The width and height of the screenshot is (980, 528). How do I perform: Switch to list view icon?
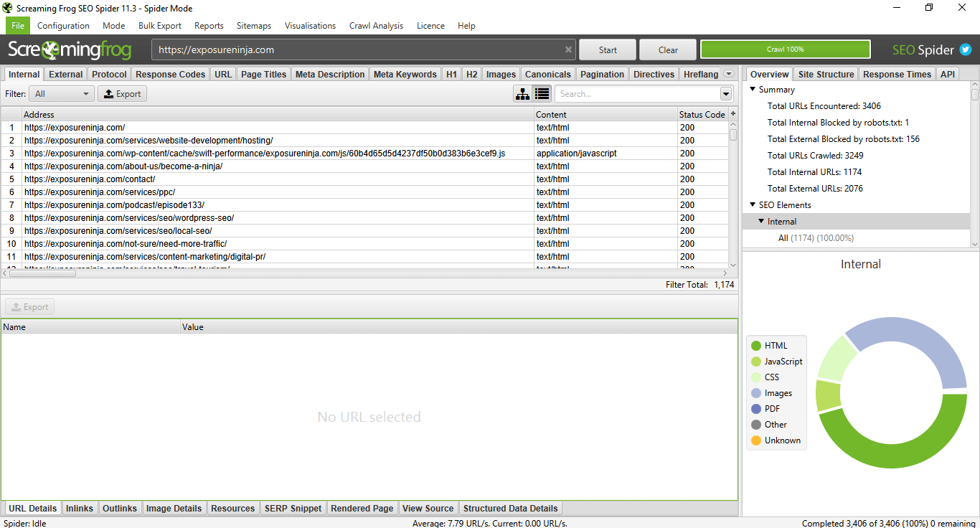click(x=542, y=94)
